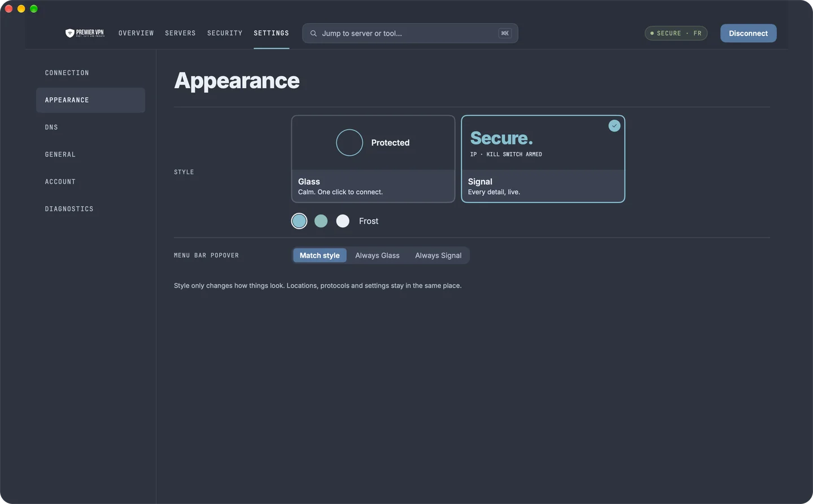This screenshot has height=504, width=813.
Task: Open Account settings in sidebar
Action: pos(90,181)
